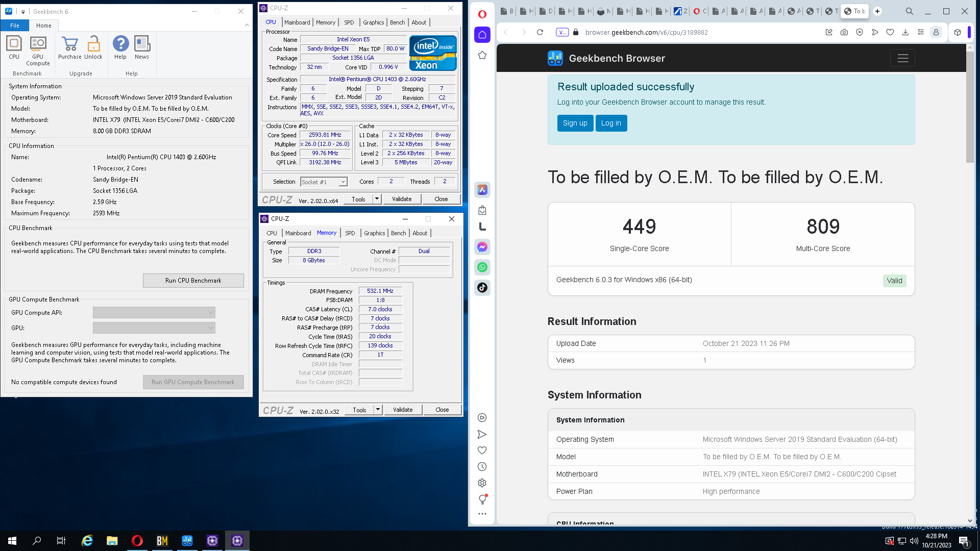Click the Valid badge on result

pos(894,281)
